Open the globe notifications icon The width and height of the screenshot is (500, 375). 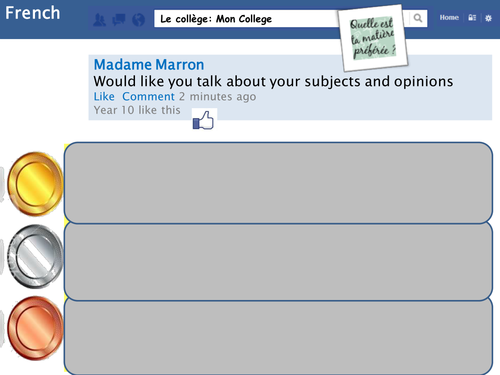click(x=138, y=20)
